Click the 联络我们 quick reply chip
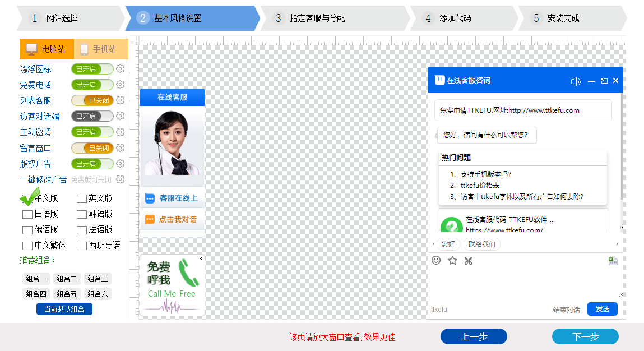This screenshot has height=351, width=644. tap(482, 244)
